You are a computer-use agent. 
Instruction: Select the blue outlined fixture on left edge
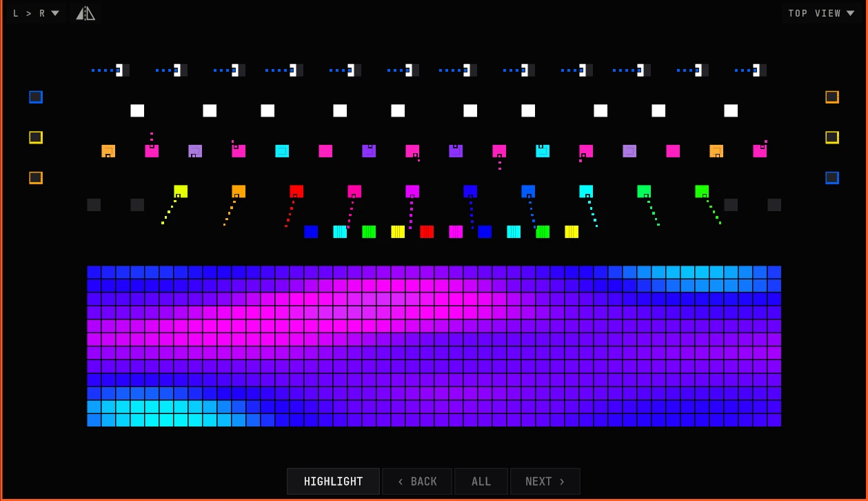coord(36,97)
